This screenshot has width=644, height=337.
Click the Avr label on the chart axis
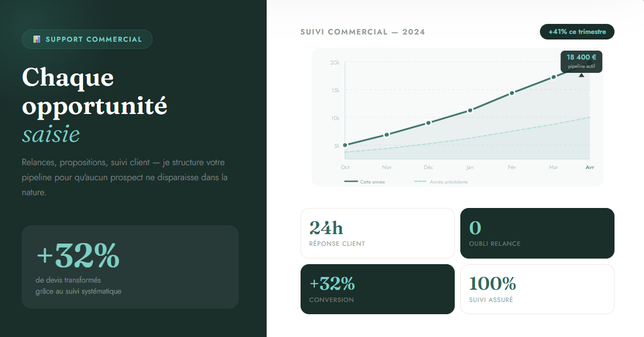click(589, 167)
